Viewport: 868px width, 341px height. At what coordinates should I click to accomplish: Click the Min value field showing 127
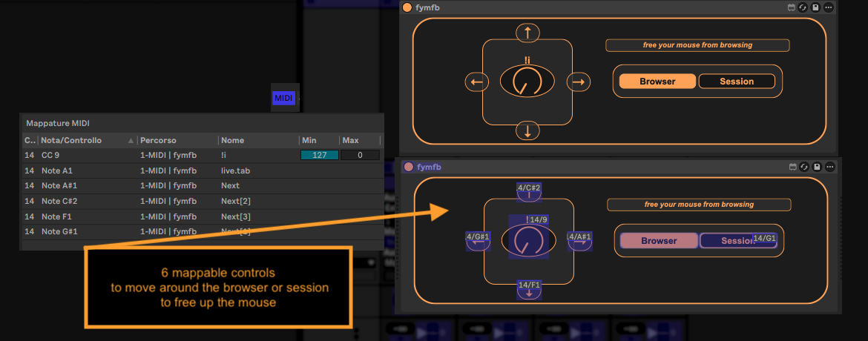click(319, 155)
